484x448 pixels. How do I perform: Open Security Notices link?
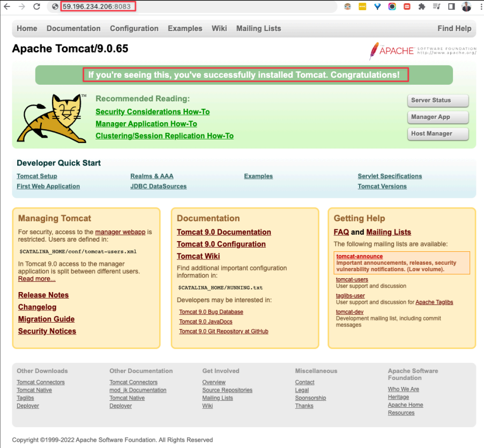[x=47, y=331]
